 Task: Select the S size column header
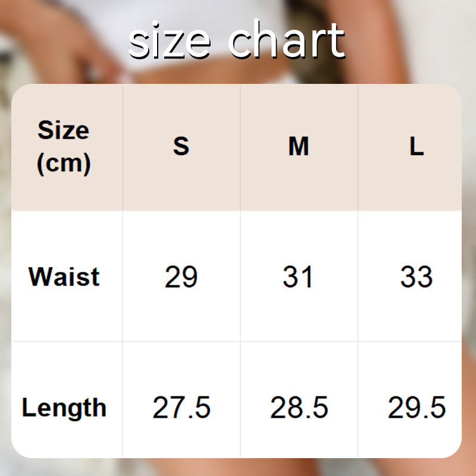pyautogui.click(x=181, y=146)
